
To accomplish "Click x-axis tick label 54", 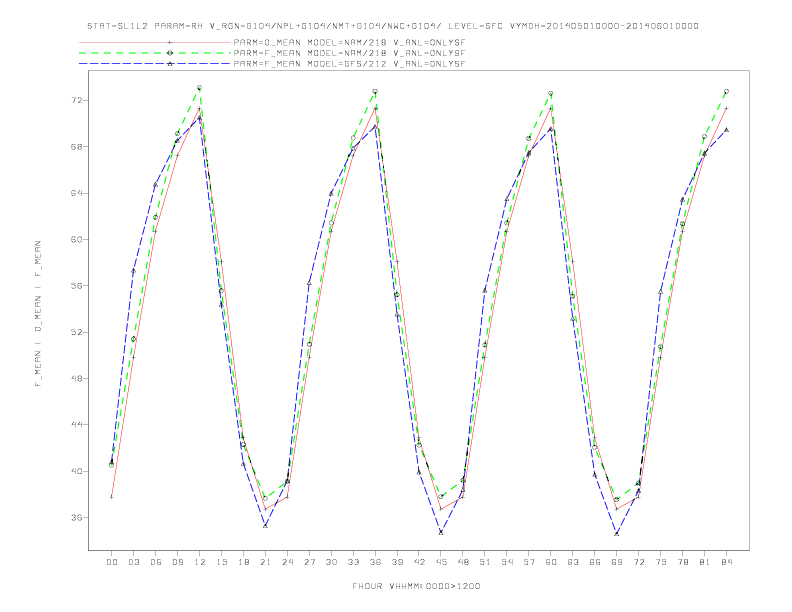I will point(507,562).
